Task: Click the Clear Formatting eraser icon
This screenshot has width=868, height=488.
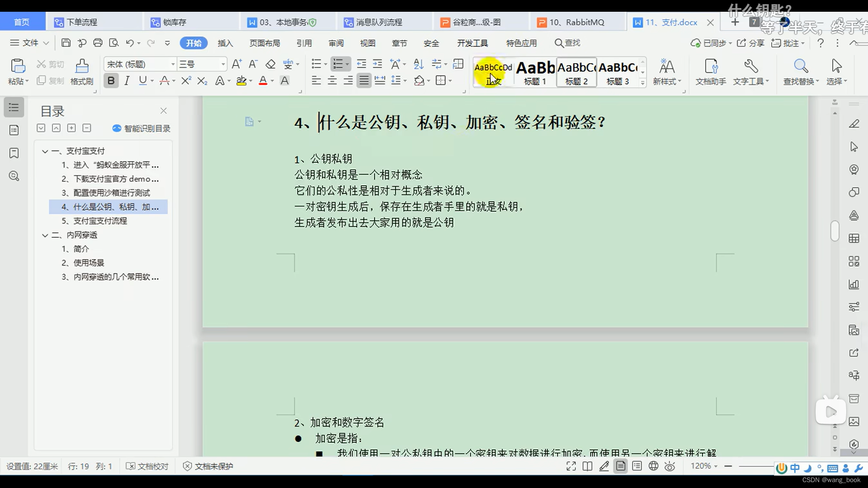Action: [x=270, y=64]
